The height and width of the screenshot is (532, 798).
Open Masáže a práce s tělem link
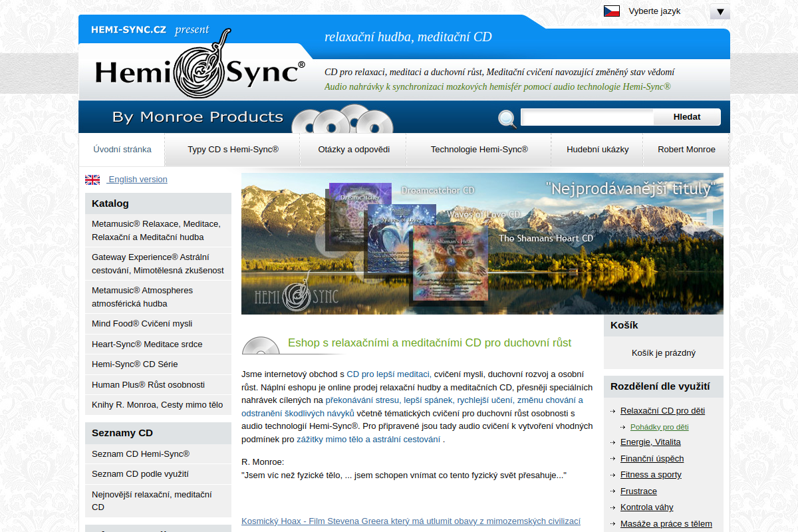tap(666, 524)
